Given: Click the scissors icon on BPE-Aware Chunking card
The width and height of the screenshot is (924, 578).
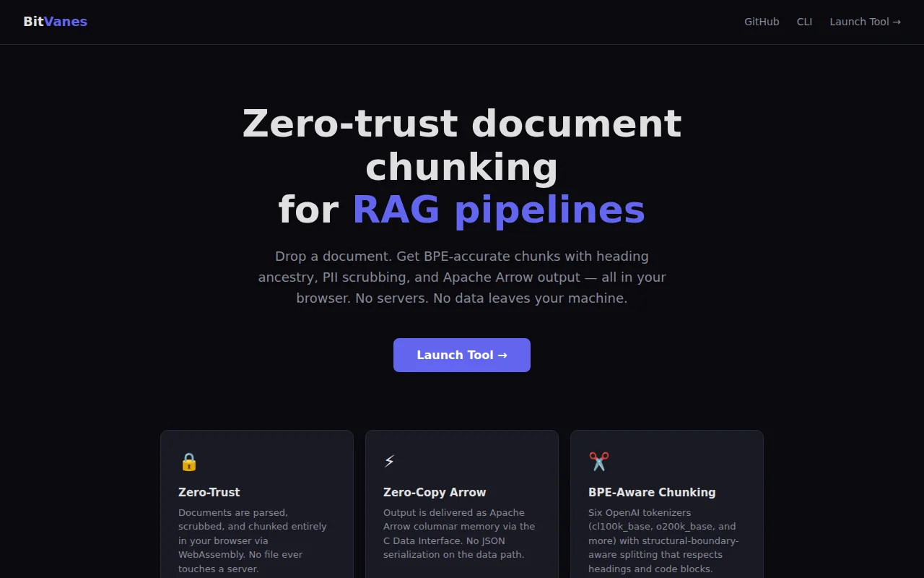Looking at the screenshot, I should click(598, 462).
